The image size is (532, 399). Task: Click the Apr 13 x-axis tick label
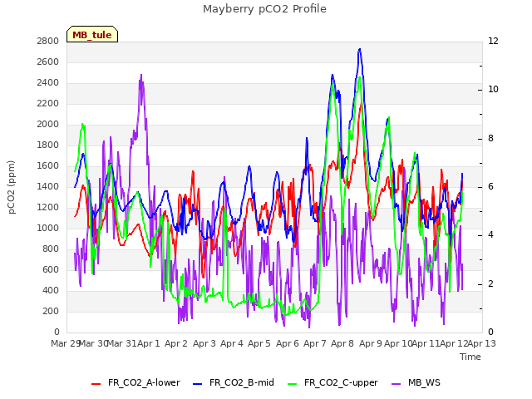[482, 343]
